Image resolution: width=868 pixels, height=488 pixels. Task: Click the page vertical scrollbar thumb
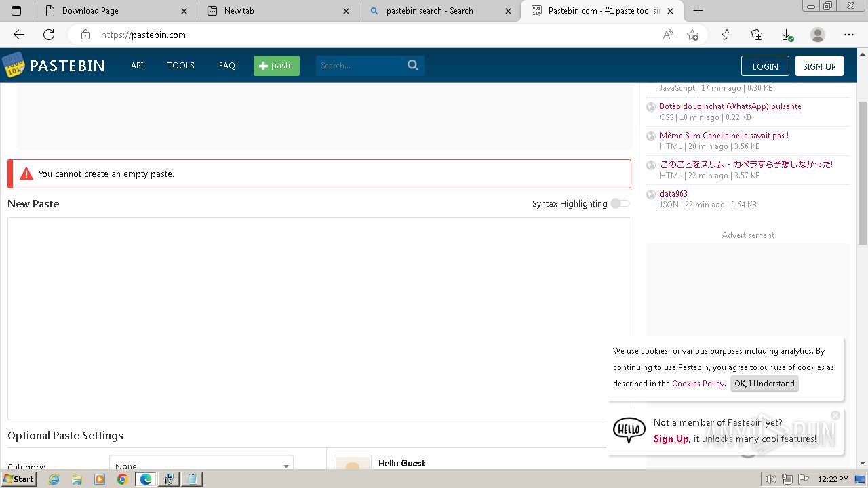tap(863, 173)
